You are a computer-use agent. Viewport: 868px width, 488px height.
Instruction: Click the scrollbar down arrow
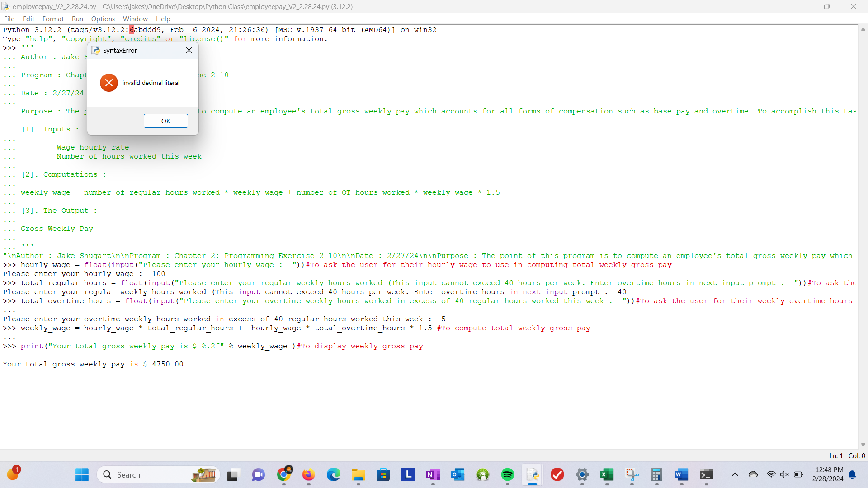point(863,445)
